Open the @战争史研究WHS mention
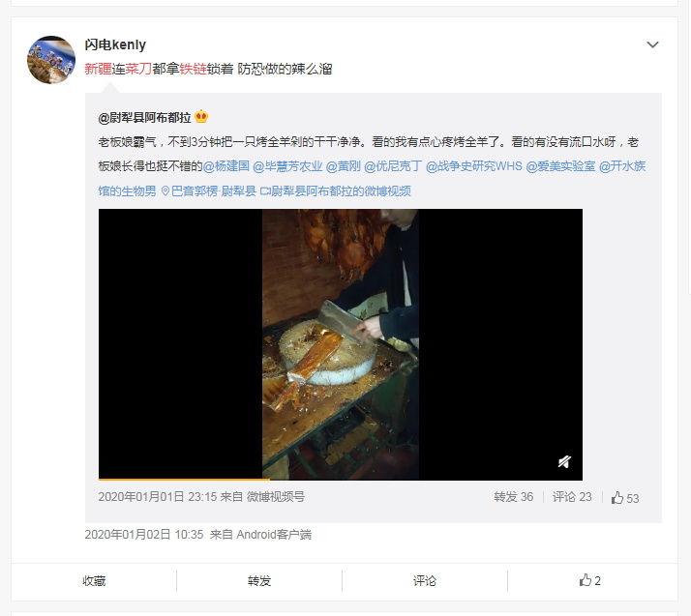The width and height of the screenshot is (691, 616). [474, 166]
